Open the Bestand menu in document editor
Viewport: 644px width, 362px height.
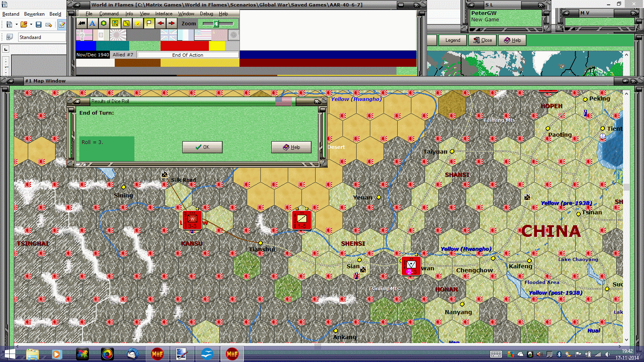[11, 14]
